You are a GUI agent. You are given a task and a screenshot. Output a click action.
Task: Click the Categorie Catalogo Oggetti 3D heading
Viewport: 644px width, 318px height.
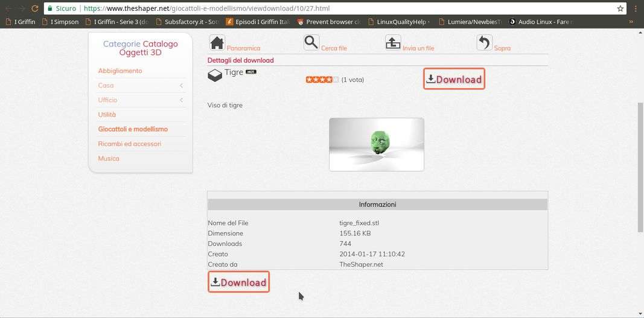141,48
